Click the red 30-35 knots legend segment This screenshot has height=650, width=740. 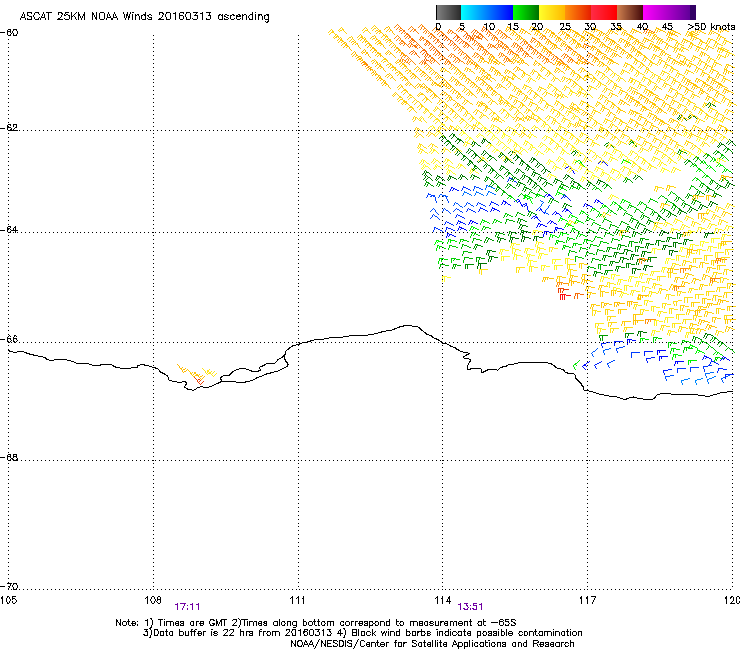(x=604, y=12)
